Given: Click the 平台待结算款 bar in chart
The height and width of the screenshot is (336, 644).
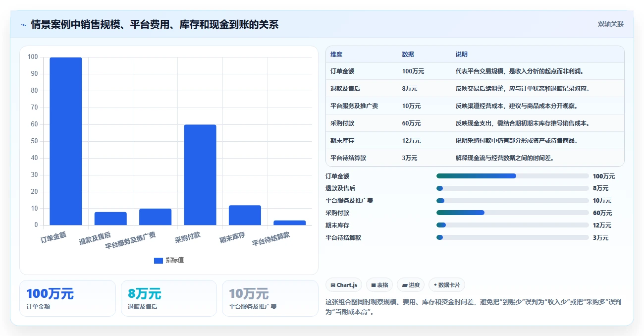Looking at the screenshot, I should point(290,223).
